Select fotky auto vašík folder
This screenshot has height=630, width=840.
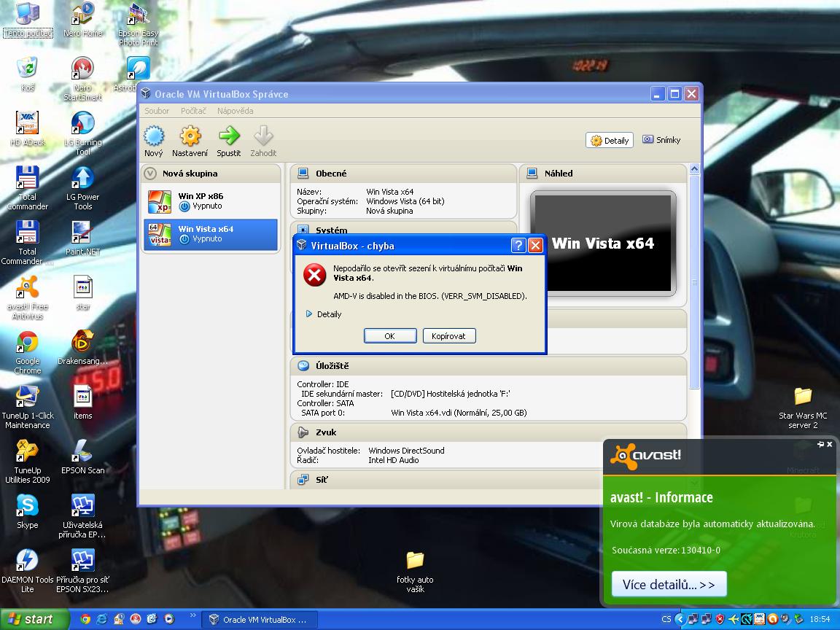point(415,572)
